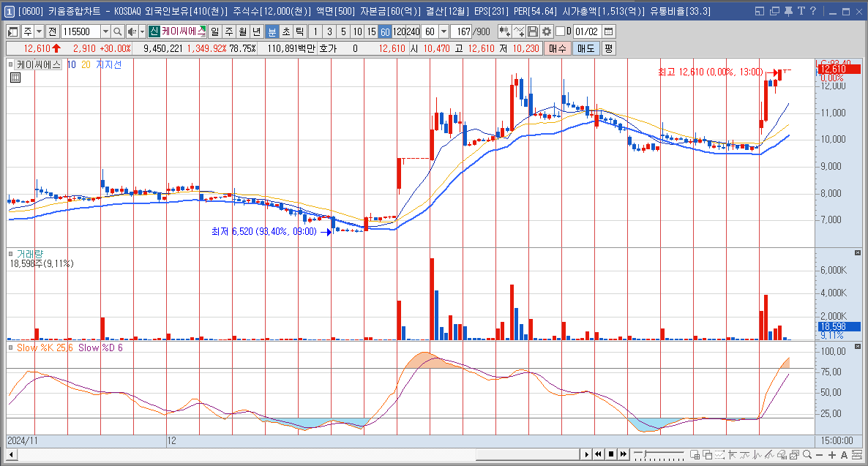868x466 pixels.
Task: Select the 분 minute chart period
Action: tap(272, 31)
